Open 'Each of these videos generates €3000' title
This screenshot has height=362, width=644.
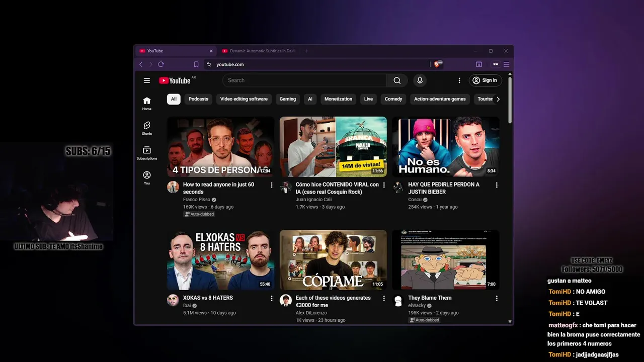click(333, 301)
